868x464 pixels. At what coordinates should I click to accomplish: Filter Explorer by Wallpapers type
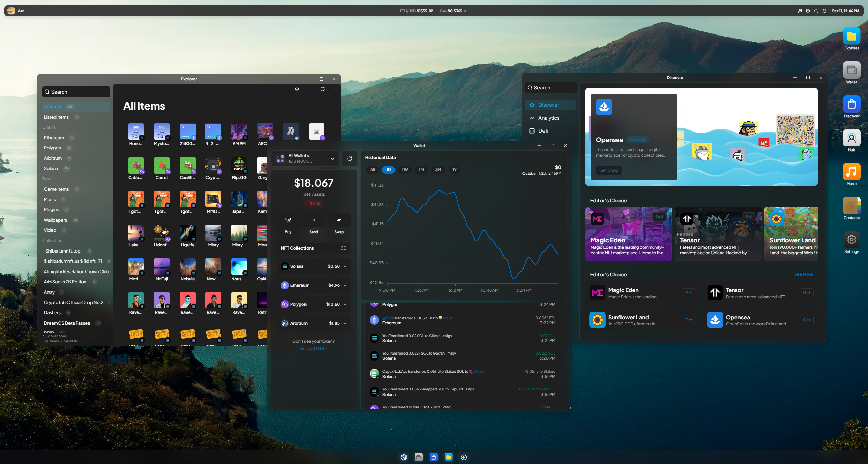(x=55, y=220)
